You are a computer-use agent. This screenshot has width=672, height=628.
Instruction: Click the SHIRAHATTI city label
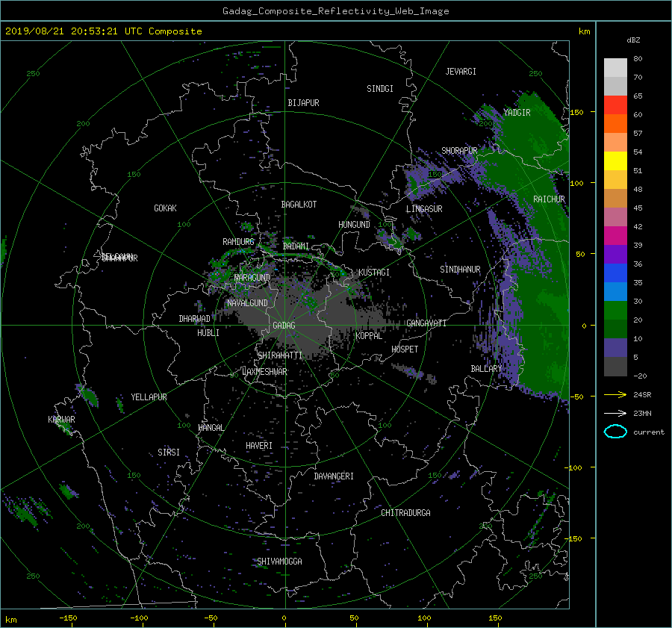[280, 355]
